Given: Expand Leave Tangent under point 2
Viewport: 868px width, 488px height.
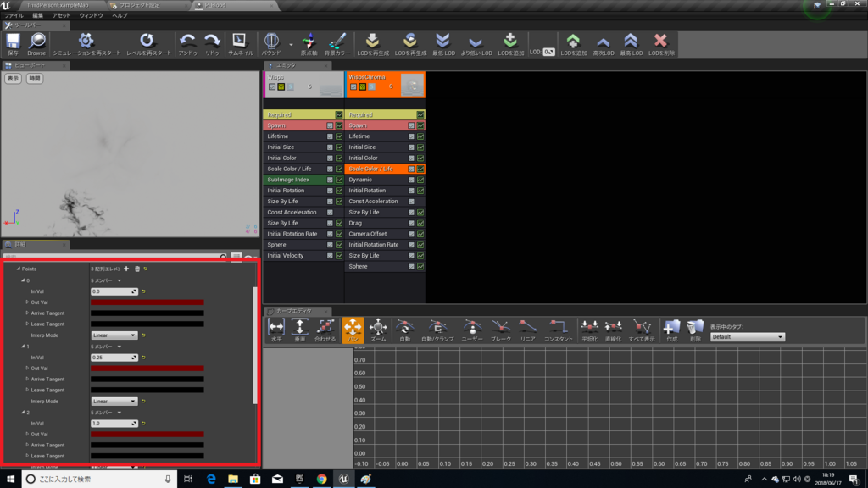Looking at the screenshot, I should pyautogui.click(x=27, y=456).
